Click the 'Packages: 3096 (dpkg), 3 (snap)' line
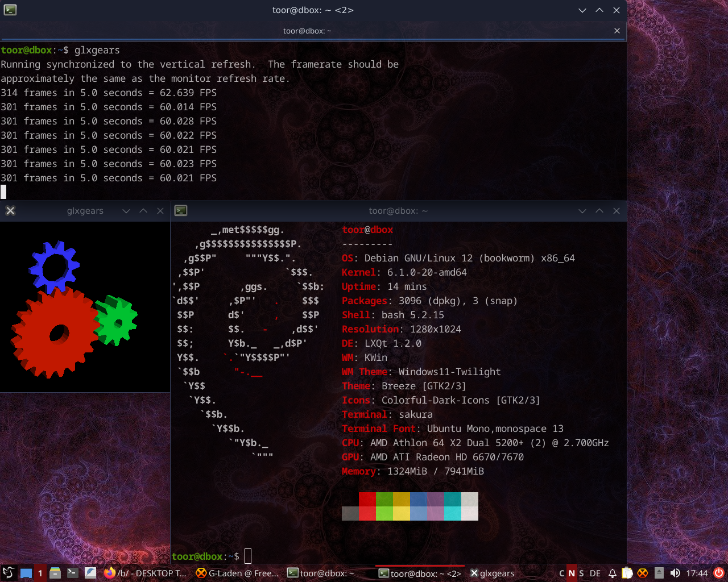The image size is (728, 582). pos(430,301)
